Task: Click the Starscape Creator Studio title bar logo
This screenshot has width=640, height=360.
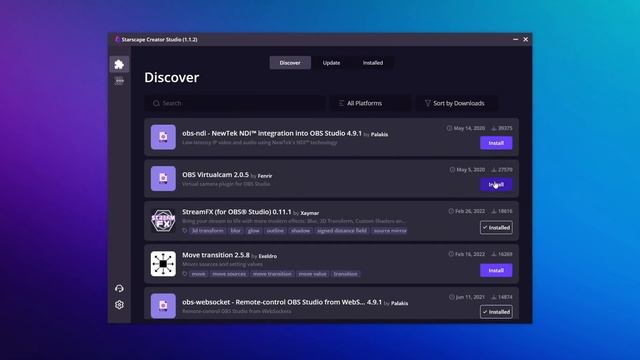Action: [117, 39]
